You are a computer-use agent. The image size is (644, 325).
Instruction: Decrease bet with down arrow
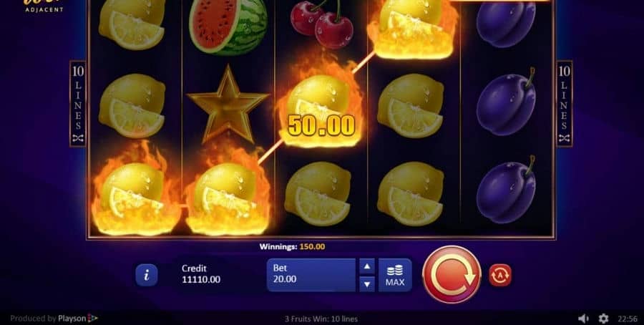click(x=367, y=284)
